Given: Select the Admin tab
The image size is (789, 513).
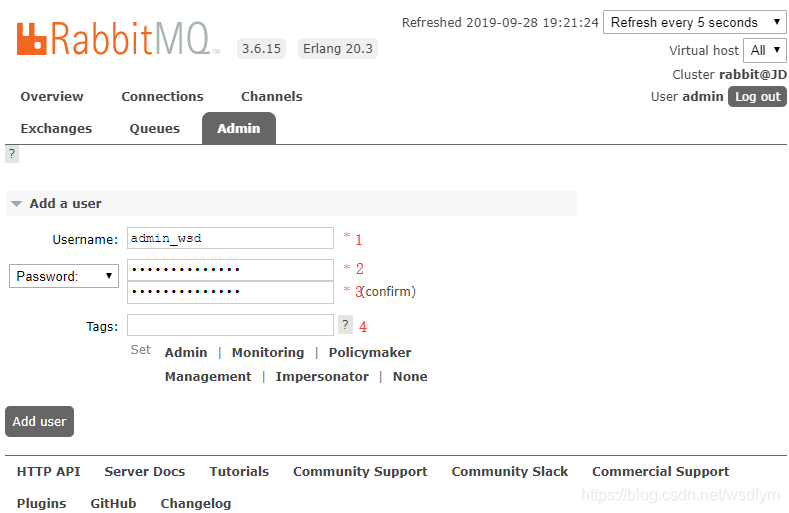Looking at the screenshot, I should coord(239,128).
